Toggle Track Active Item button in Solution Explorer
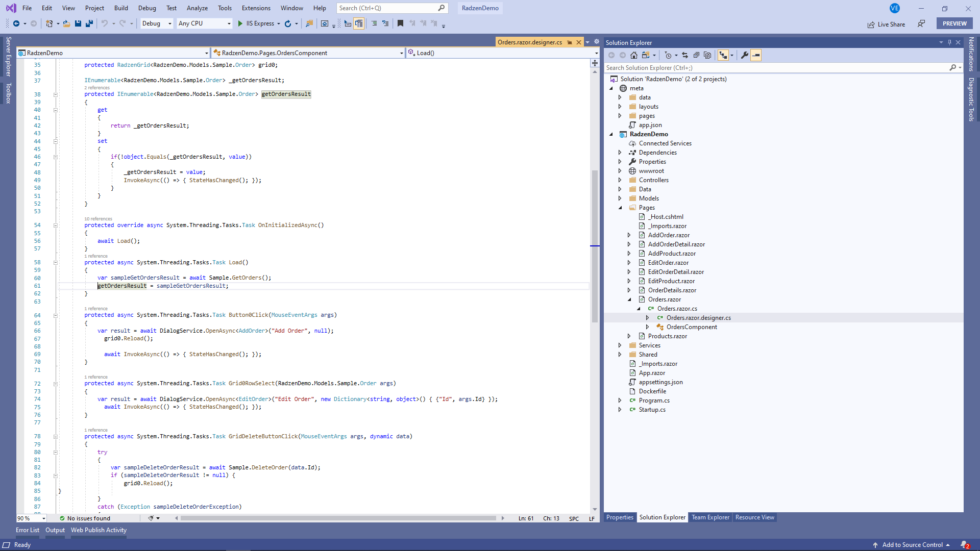This screenshot has width=980, height=551. point(723,55)
